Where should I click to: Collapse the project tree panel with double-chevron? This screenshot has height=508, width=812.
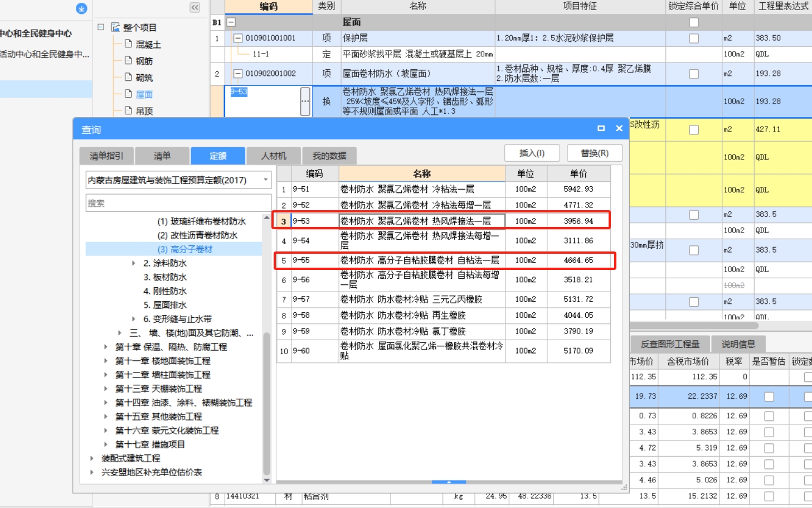pyautogui.click(x=195, y=7)
